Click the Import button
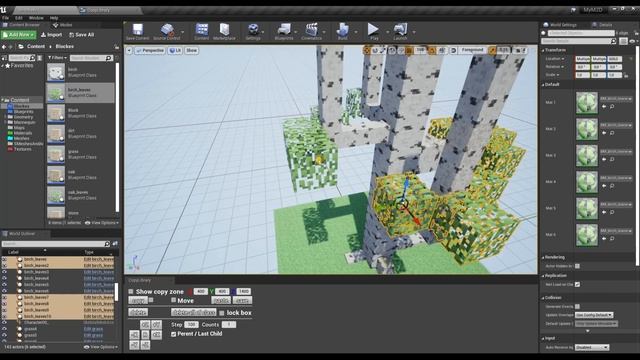Viewport: 640px width, 360px height. (x=52, y=35)
